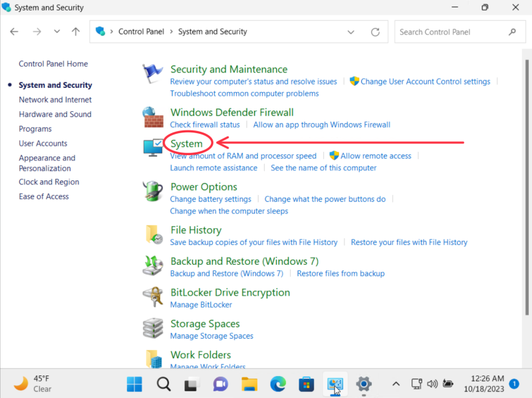The height and width of the screenshot is (398, 532).
Task: Open the Storage Spaces drives icon
Action: click(x=152, y=328)
